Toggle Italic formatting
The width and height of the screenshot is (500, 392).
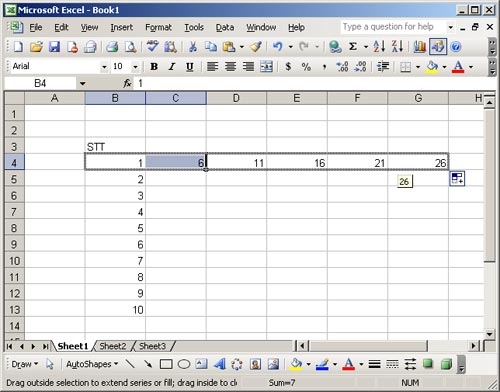click(x=172, y=67)
